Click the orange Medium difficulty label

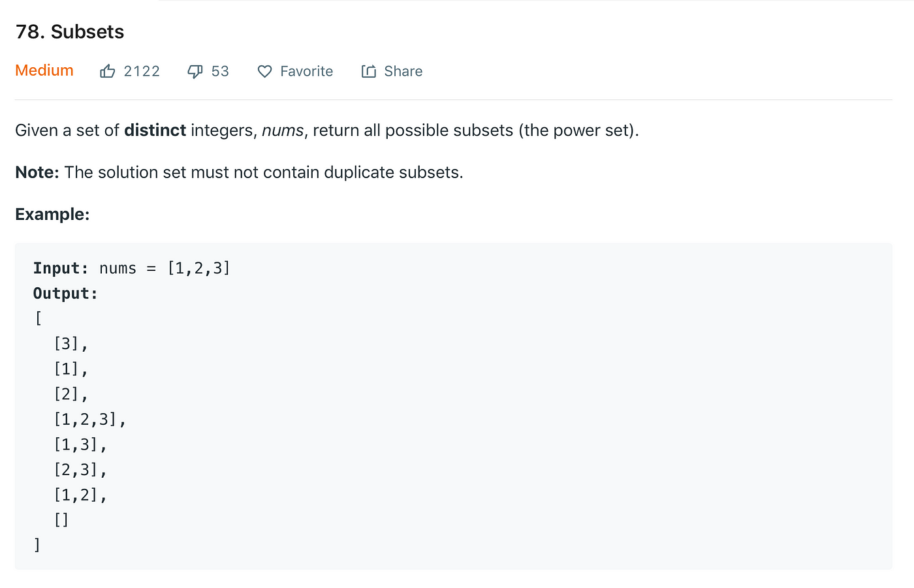44,70
